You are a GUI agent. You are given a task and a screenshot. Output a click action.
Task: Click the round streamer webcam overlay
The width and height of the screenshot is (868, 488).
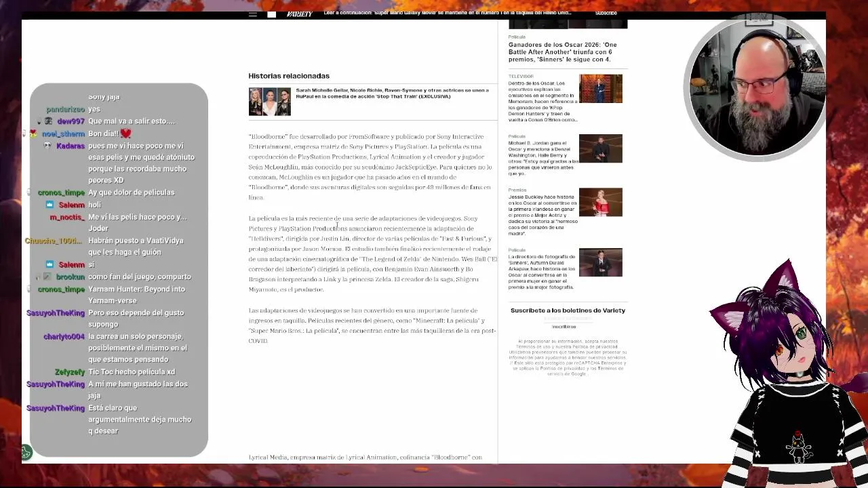point(755,89)
